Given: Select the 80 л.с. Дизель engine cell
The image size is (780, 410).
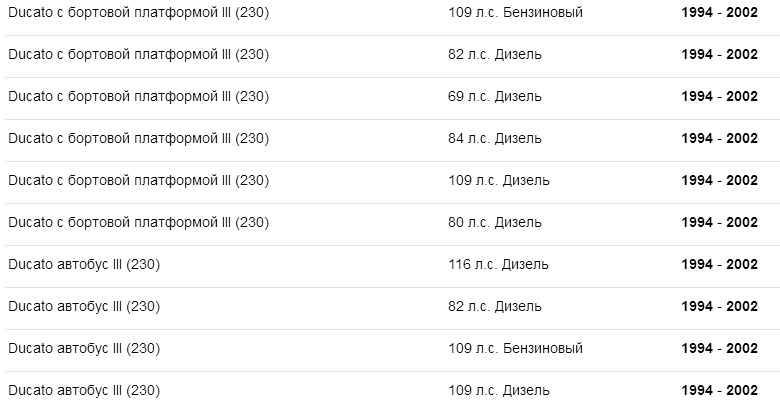Looking at the screenshot, I should pos(495,223).
